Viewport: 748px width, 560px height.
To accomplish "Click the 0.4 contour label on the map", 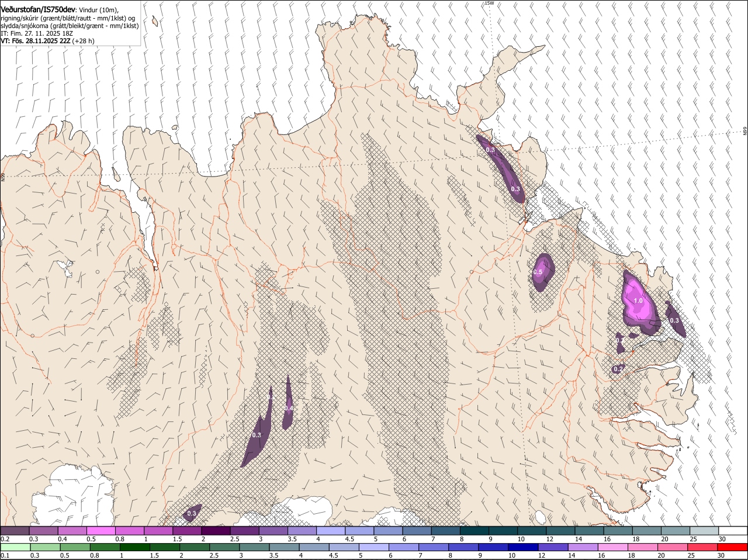I will pyautogui.click(x=288, y=408).
